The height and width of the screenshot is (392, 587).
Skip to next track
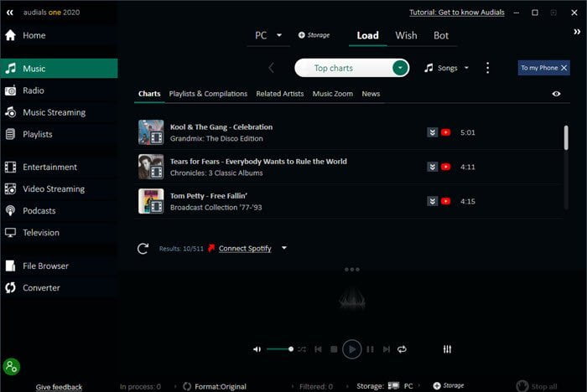pos(387,349)
